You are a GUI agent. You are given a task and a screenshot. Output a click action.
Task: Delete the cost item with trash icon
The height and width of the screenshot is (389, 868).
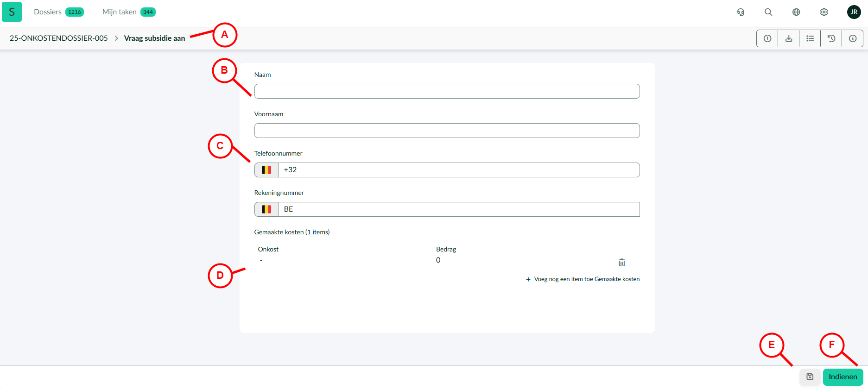(622, 263)
